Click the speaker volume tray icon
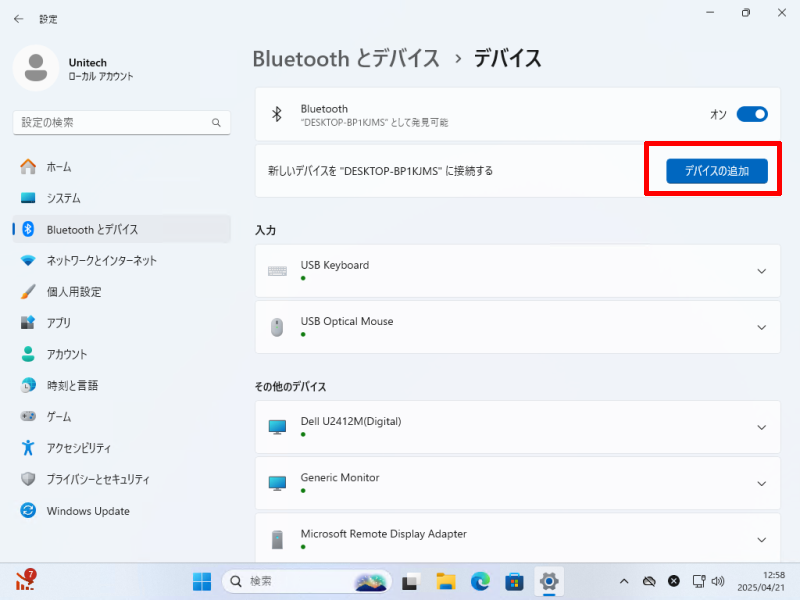The image size is (800, 600). pos(718,581)
